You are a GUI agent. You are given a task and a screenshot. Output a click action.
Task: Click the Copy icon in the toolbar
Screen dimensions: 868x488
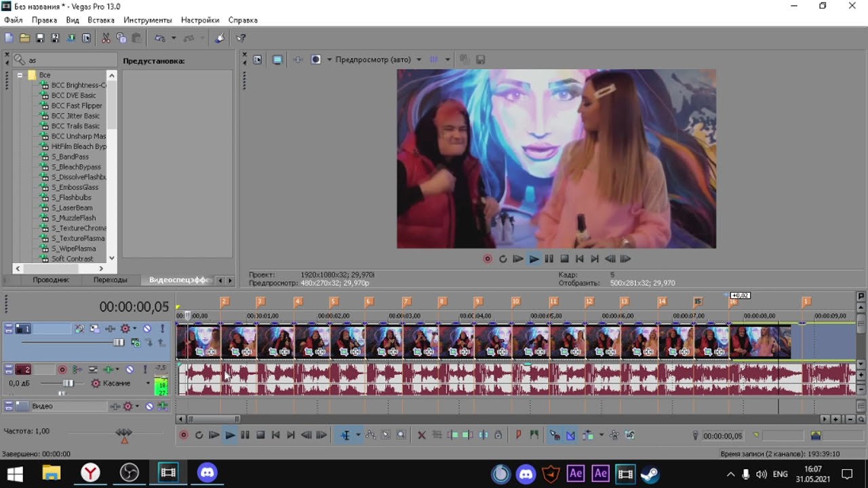[121, 38]
